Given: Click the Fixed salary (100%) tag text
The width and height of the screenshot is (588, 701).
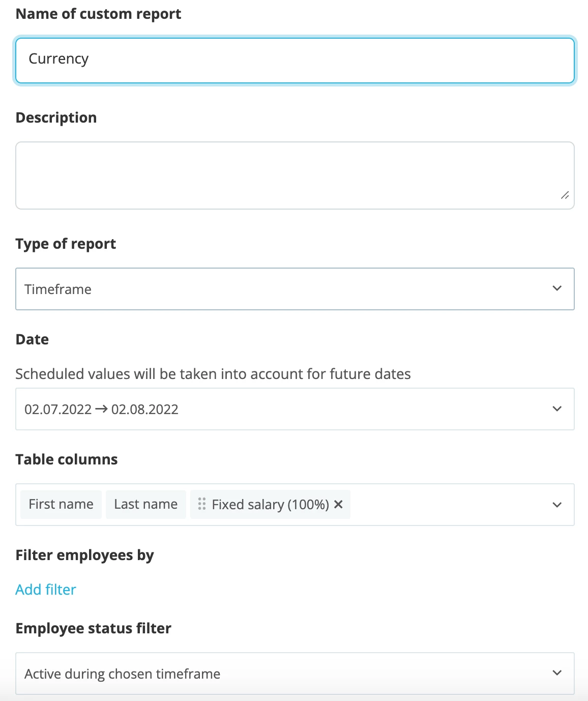Looking at the screenshot, I should pos(271,505).
